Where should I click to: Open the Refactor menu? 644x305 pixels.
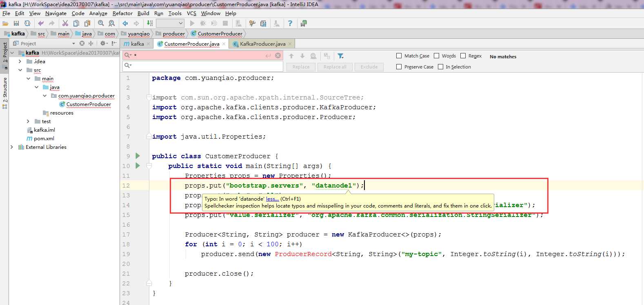pyautogui.click(x=122, y=13)
